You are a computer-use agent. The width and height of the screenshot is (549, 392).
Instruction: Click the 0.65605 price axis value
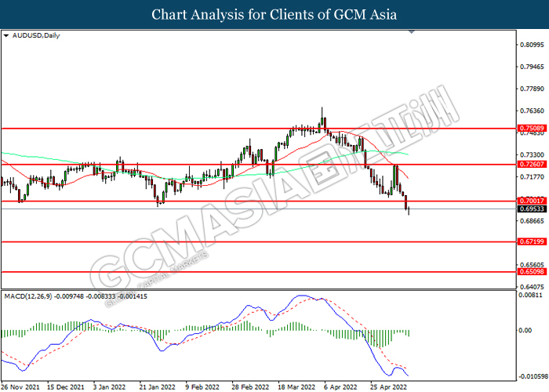533,265
